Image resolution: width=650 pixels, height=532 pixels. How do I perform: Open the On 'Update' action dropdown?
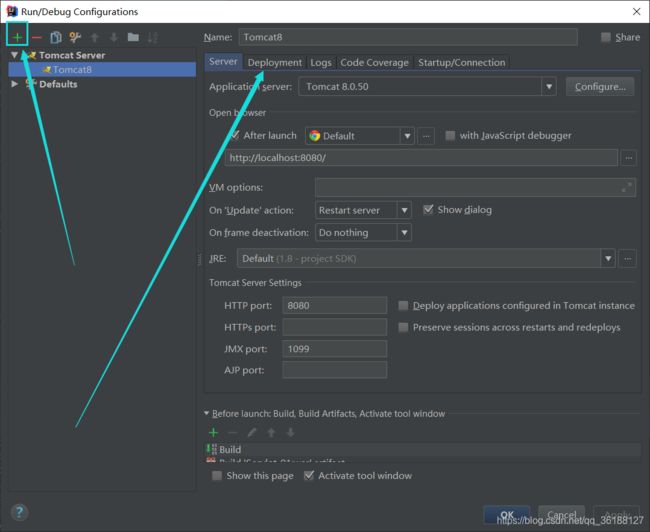click(x=404, y=210)
